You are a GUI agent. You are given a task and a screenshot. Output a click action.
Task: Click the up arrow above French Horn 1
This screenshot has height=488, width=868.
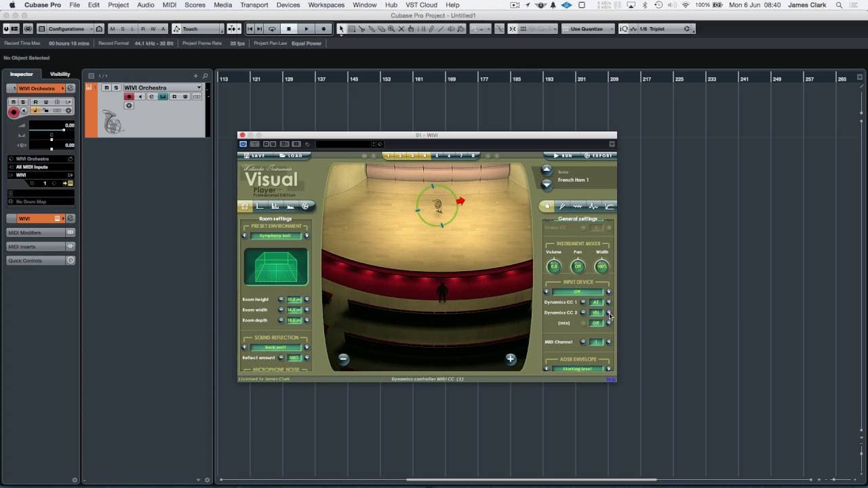pyautogui.click(x=547, y=171)
